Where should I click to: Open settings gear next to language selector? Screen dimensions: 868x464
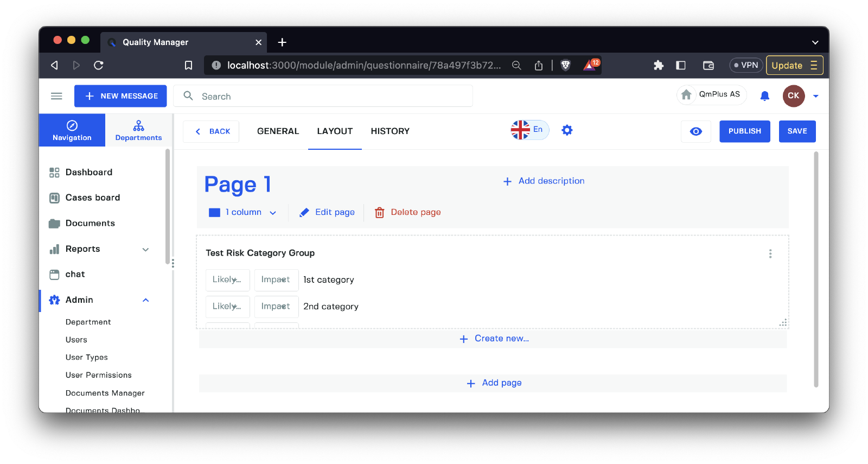point(567,130)
